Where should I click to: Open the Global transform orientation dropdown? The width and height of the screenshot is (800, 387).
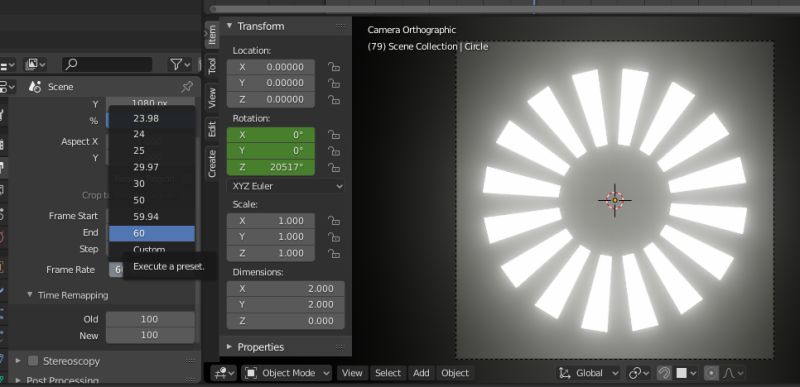[588, 373]
